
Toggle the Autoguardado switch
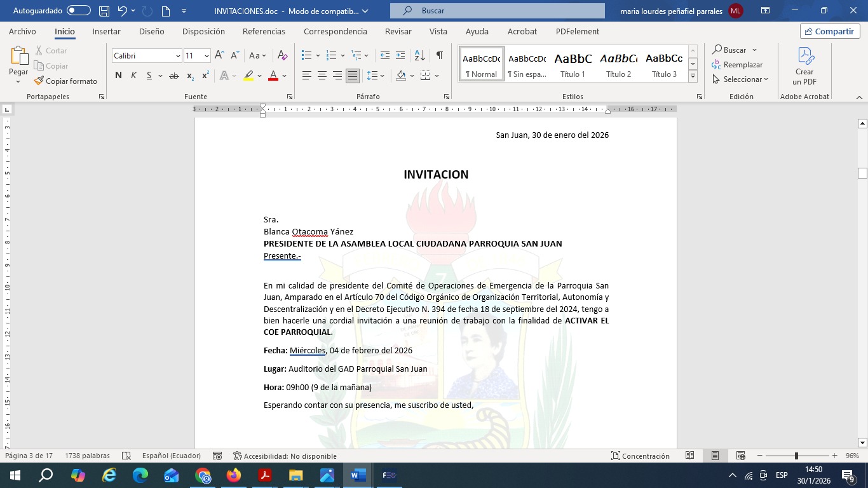coord(78,11)
